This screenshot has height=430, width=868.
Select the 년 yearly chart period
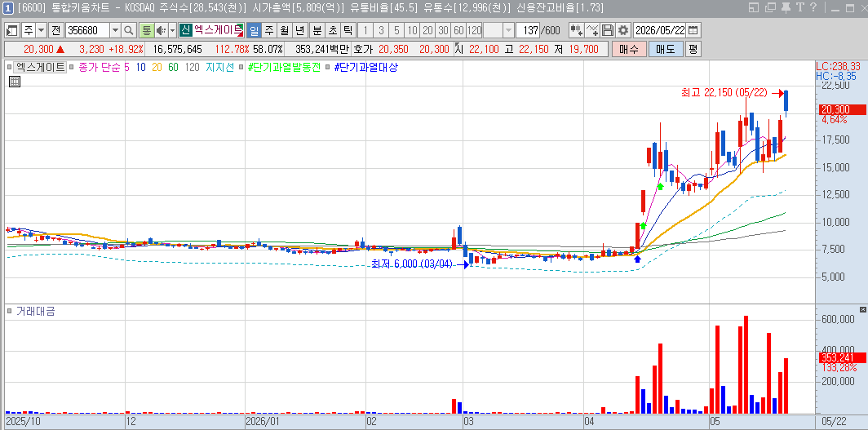tap(300, 30)
